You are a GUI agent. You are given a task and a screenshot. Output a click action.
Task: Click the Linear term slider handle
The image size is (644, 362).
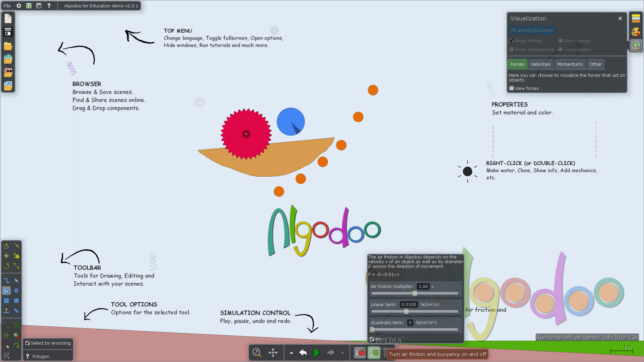tap(406, 311)
